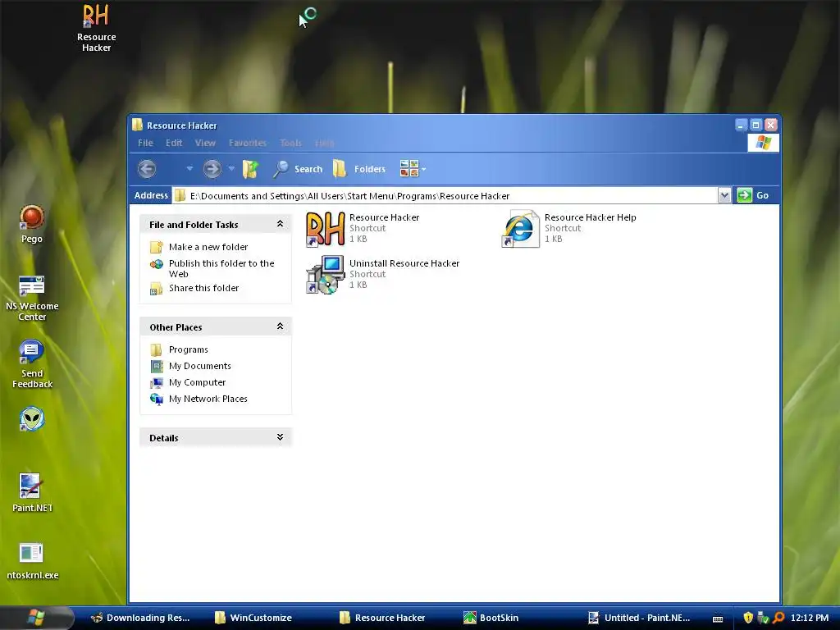Click the Go button
The width and height of the screenshot is (840, 630).
pyautogui.click(x=753, y=195)
